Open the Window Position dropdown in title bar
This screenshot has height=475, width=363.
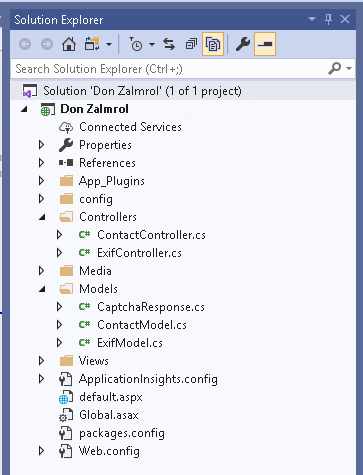(x=312, y=19)
